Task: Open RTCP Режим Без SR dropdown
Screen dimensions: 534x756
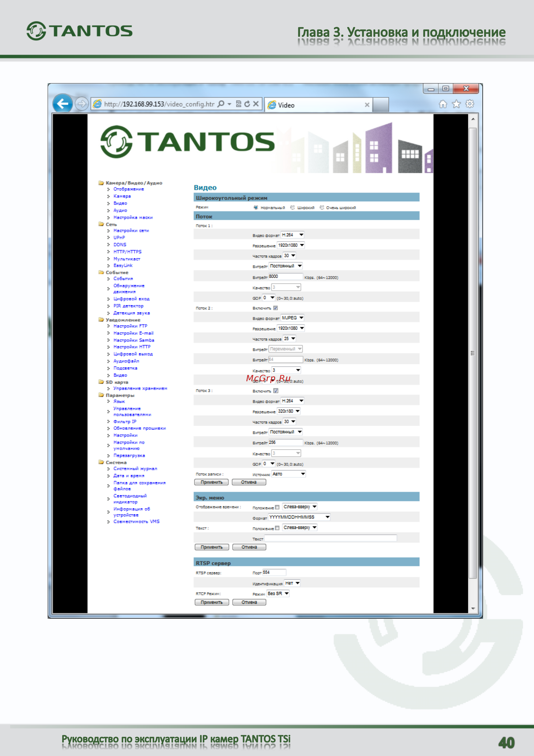Action: pos(278,593)
